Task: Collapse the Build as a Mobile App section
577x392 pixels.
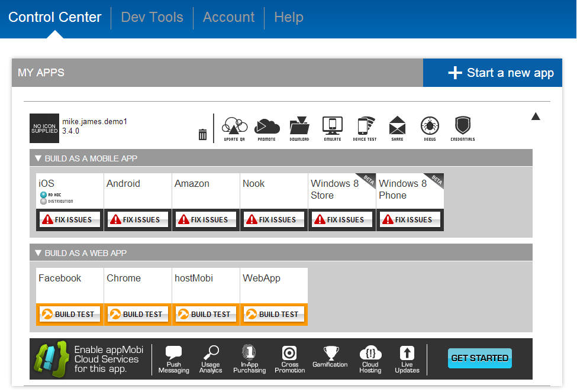Action: click(x=38, y=158)
